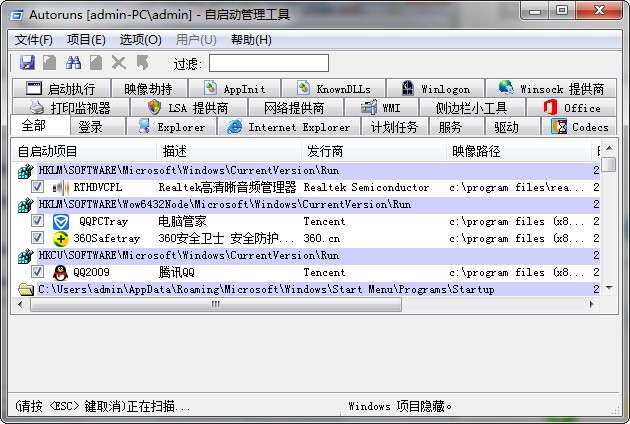Select the Winsock 提供商 tab

point(551,88)
